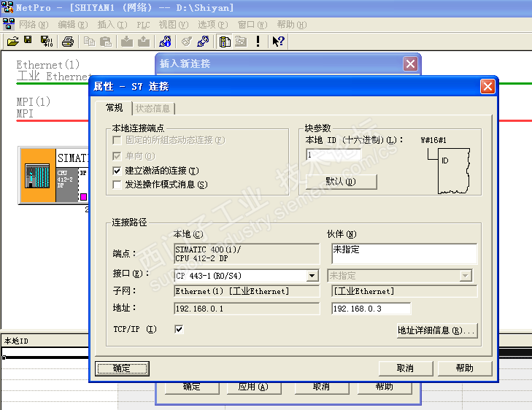Click the Save toolbar icon
Image resolution: width=532 pixels, height=410 pixels.
click(28, 40)
